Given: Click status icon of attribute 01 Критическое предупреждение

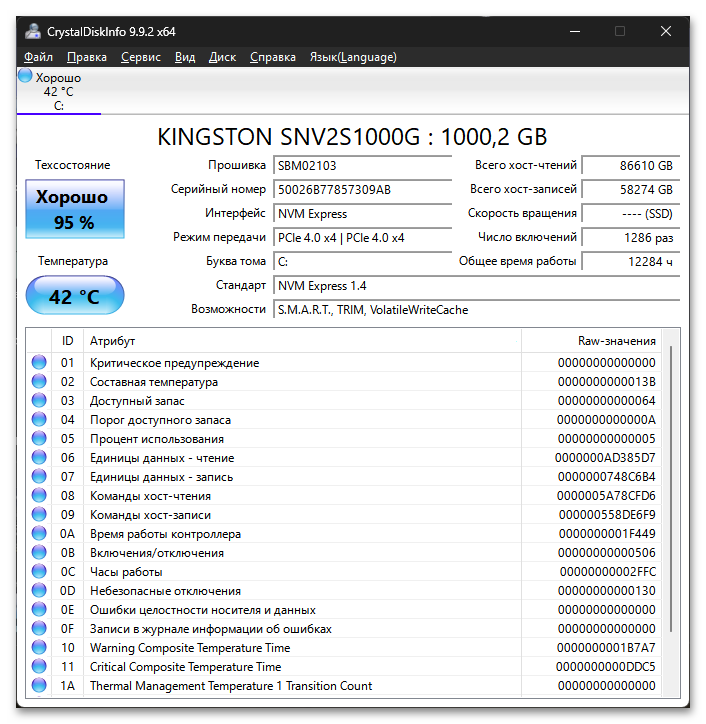Looking at the screenshot, I should [39, 362].
